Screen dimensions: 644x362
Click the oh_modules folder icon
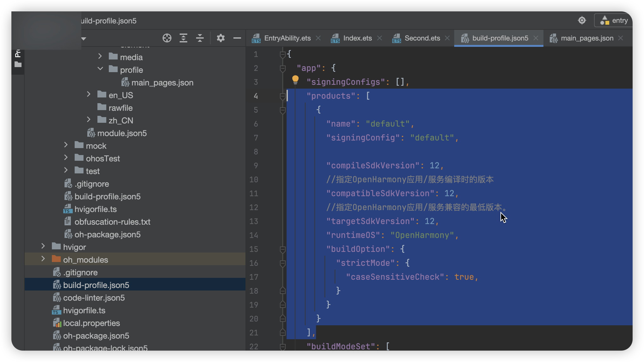click(56, 259)
